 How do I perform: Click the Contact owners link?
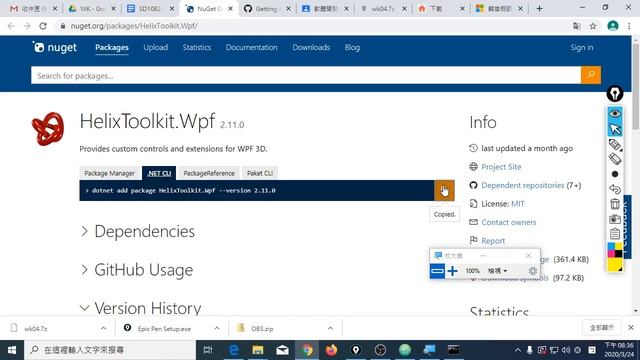point(509,222)
